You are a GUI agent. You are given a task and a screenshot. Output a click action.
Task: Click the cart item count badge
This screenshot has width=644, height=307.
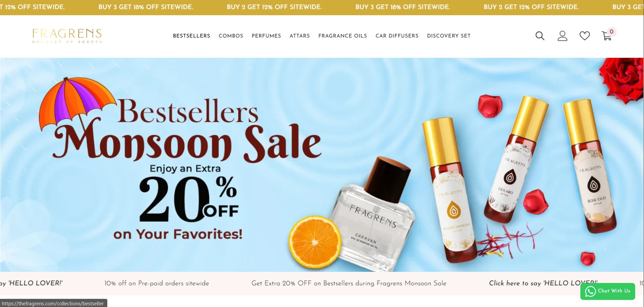pyautogui.click(x=611, y=31)
